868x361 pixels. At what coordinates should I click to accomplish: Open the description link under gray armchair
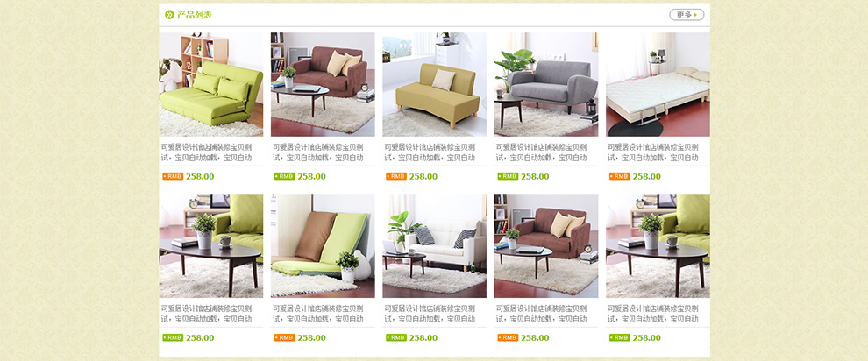[541, 152]
